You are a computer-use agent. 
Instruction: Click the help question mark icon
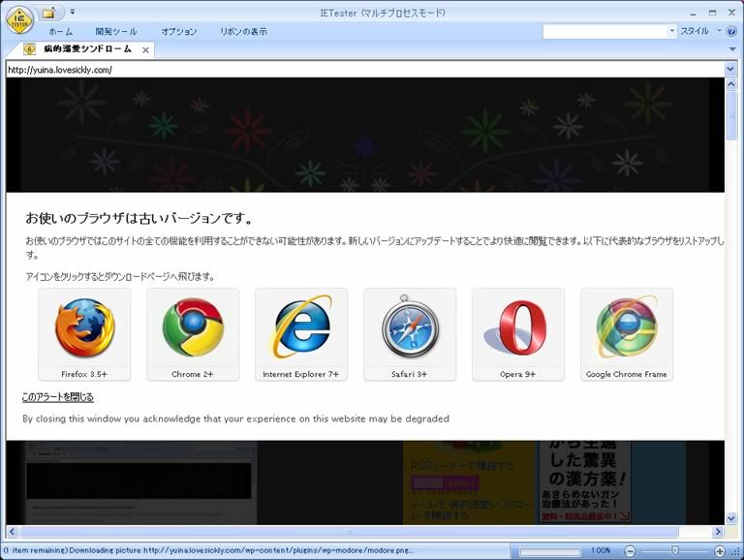731,31
